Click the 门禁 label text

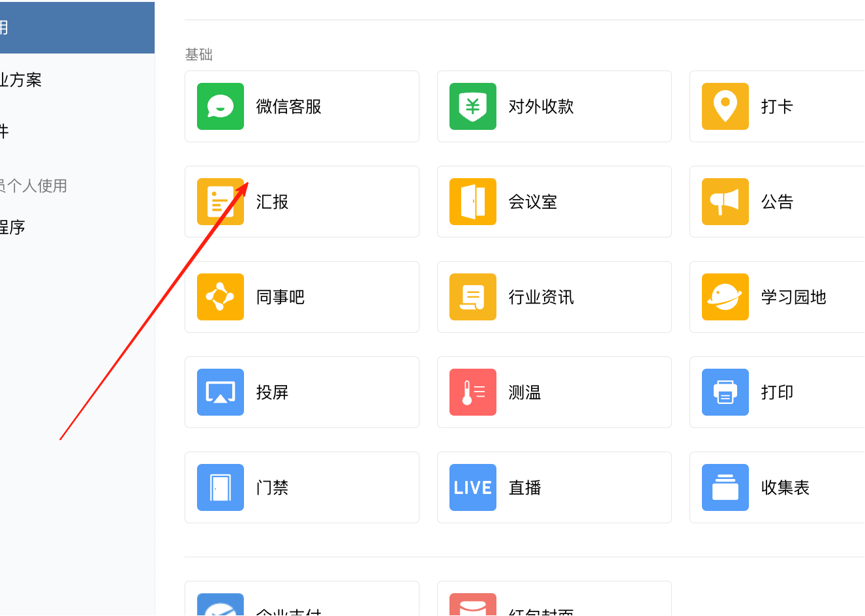[x=272, y=487]
